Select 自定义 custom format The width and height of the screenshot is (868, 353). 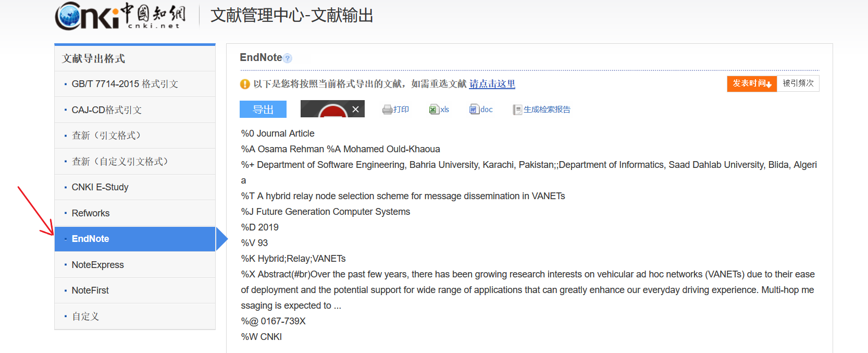135,317
